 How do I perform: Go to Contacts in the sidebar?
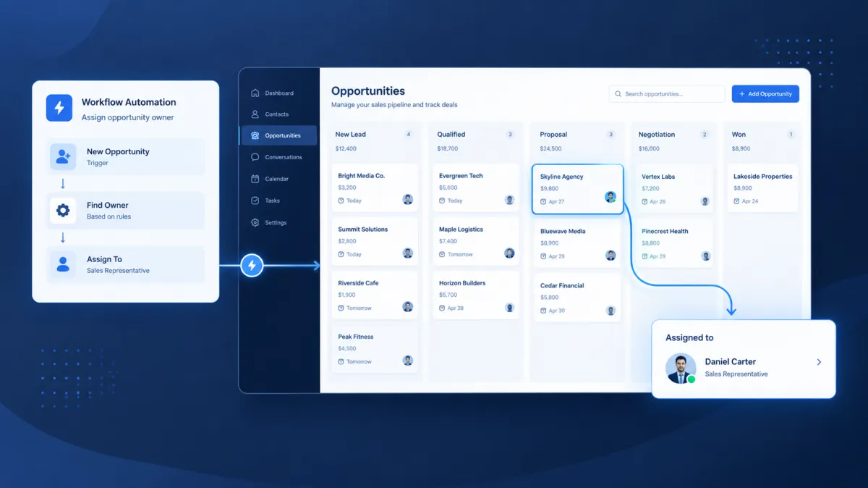[278, 114]
